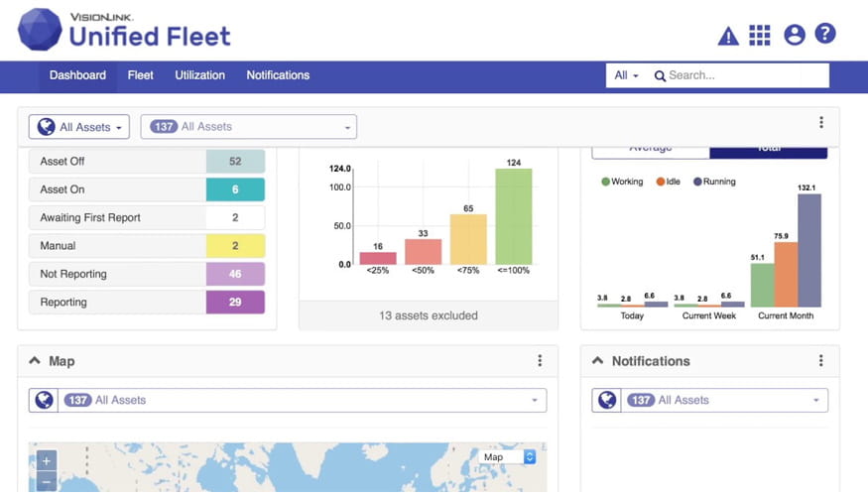Toggle Running series in chart legend
Image resolution: width=868 pixels, height=496 pixels.
(x=714, y=182)
